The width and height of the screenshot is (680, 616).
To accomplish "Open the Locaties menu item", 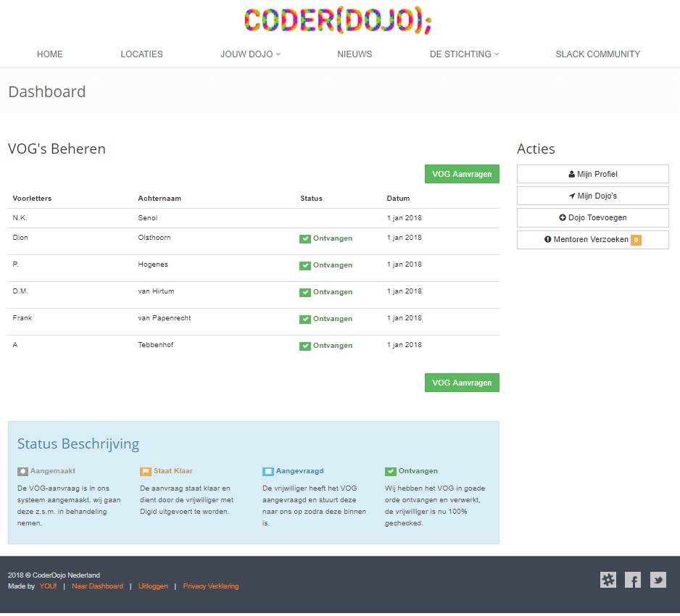I will point(142,54).
